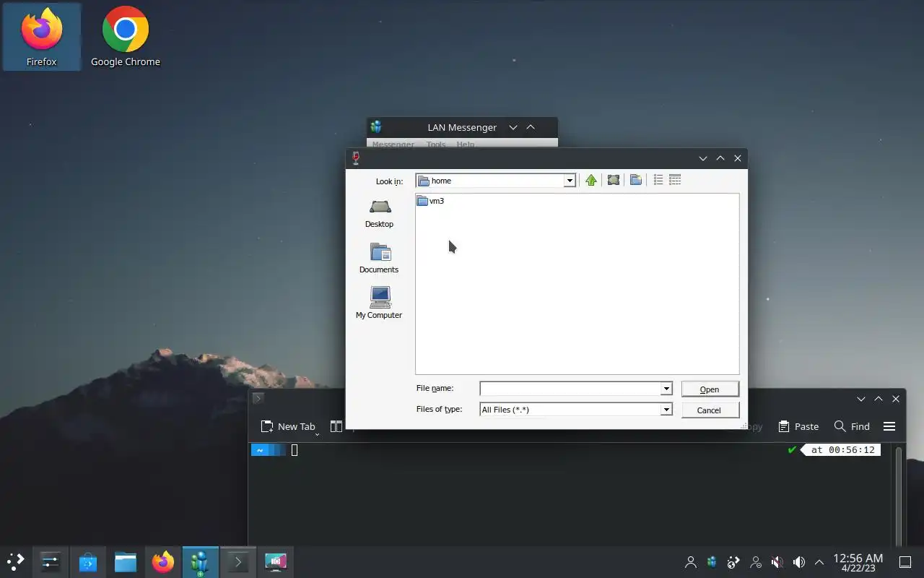This screenshot has height=578, width=924.
Task: Click inside the File name field
Action: tap(570, 389)
